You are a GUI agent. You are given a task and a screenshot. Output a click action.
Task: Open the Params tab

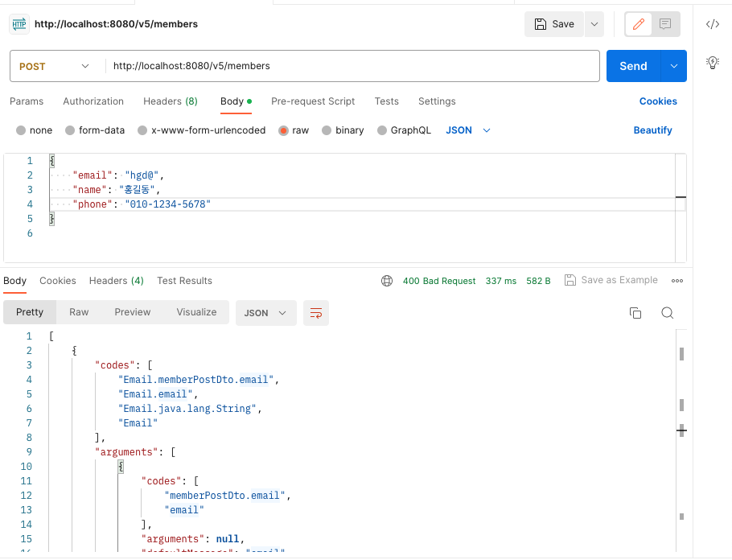(27, 101)
